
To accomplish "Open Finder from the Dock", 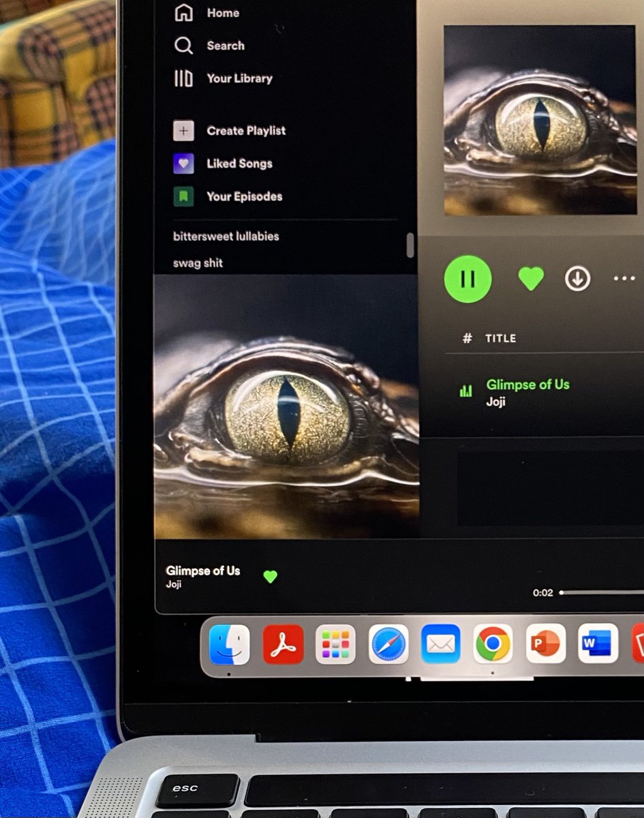I will click(x=229, y=644).
